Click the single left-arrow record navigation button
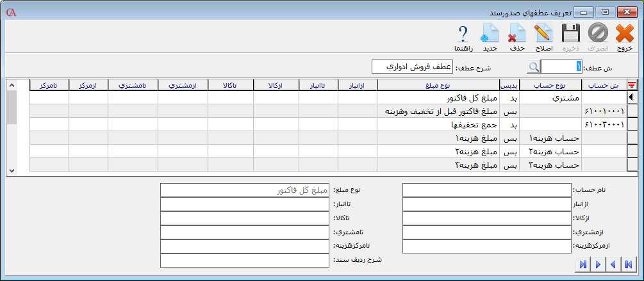644x281 pixels. 613,264
